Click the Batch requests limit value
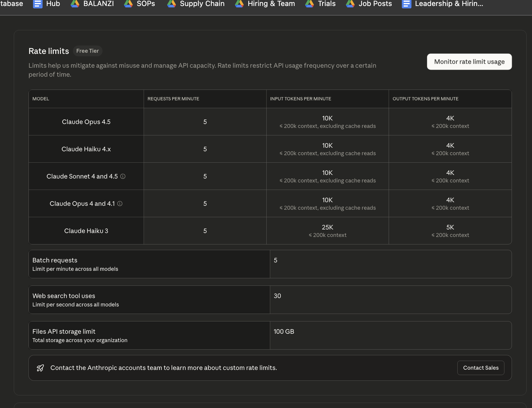This screenshot has width=532, height=408. [x=276, y=260]
